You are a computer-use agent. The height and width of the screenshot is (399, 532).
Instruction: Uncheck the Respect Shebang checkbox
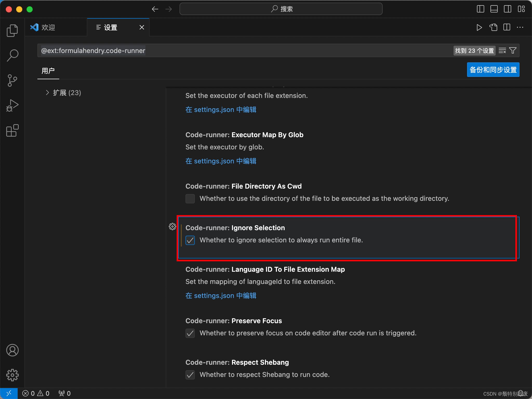click(x=190, y=375)
